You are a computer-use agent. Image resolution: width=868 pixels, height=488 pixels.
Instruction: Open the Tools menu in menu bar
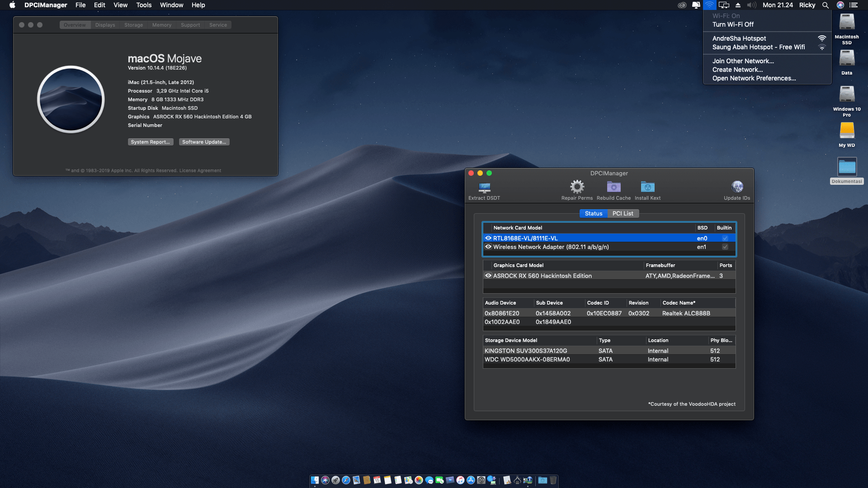[144, 5]
